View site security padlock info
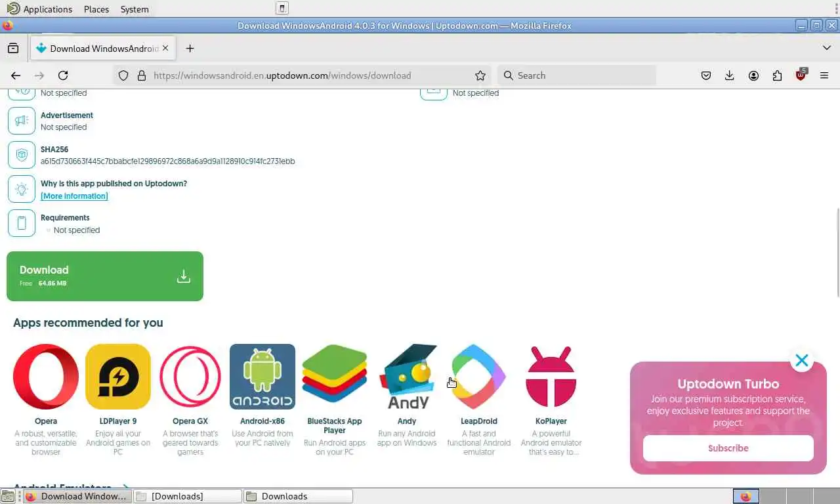840x504 pixels. tap(141, 75)
